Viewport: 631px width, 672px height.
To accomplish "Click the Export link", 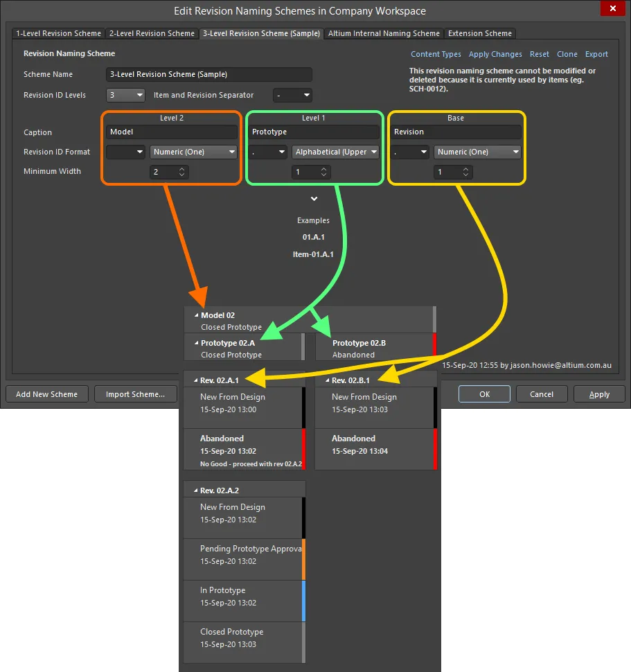I will click(596, 54).
